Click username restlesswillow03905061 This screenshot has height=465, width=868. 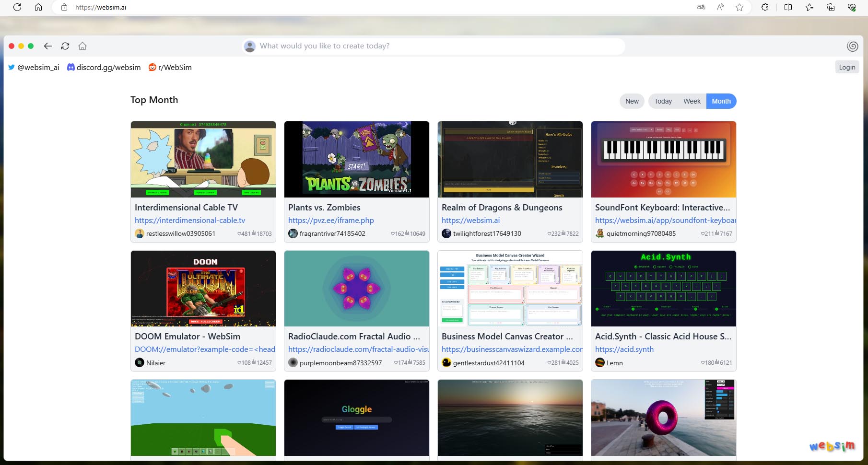coord(181,233)
